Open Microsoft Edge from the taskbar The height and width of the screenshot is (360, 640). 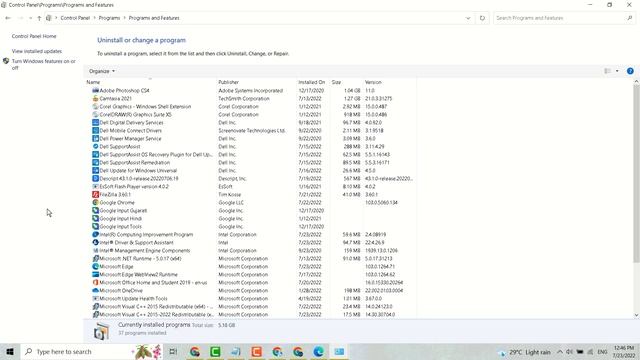click(x=318, y=351)
